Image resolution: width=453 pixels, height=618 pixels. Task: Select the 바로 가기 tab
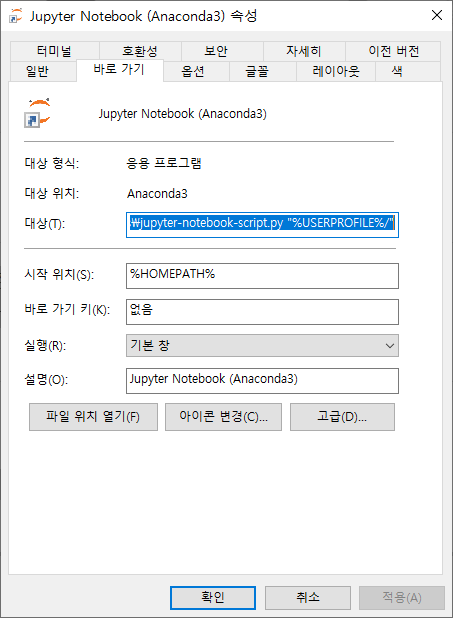pyautogui.click(x=119, y=70)
